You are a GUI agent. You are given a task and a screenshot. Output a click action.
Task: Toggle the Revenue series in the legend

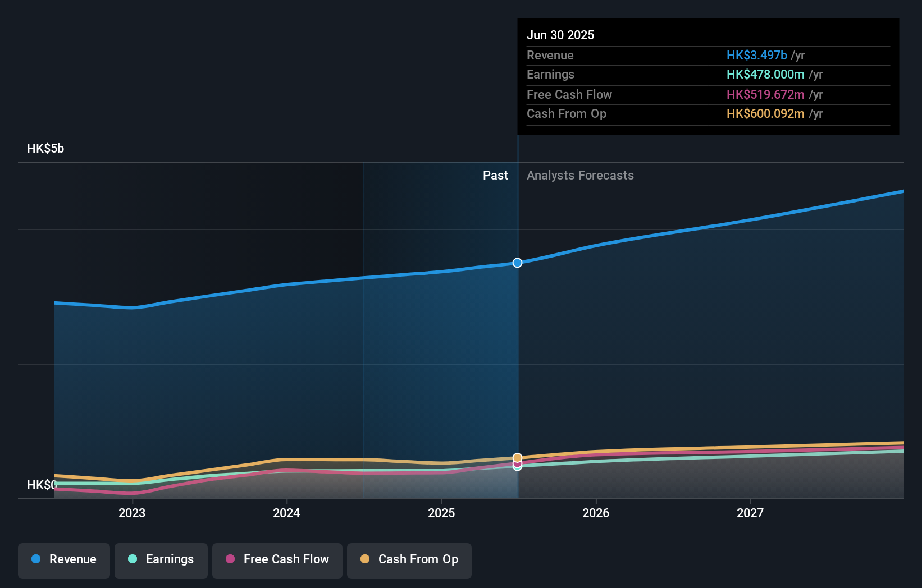pyautogui.click(x=63, y=561)
